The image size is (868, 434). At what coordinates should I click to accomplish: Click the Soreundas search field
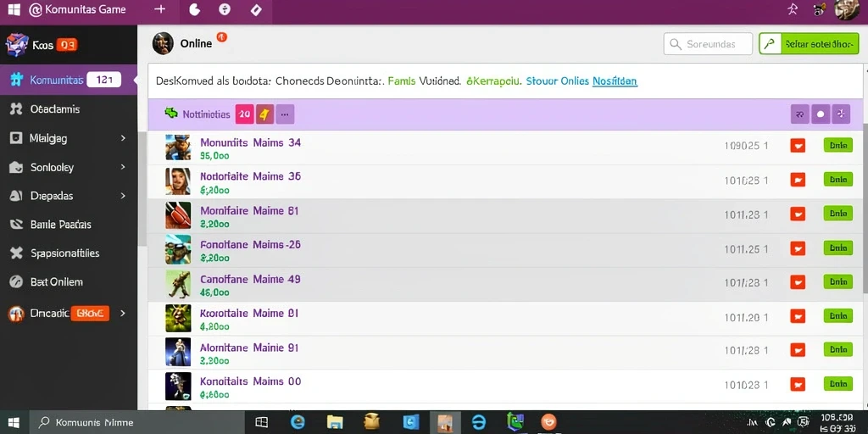(x=708, y=44)
